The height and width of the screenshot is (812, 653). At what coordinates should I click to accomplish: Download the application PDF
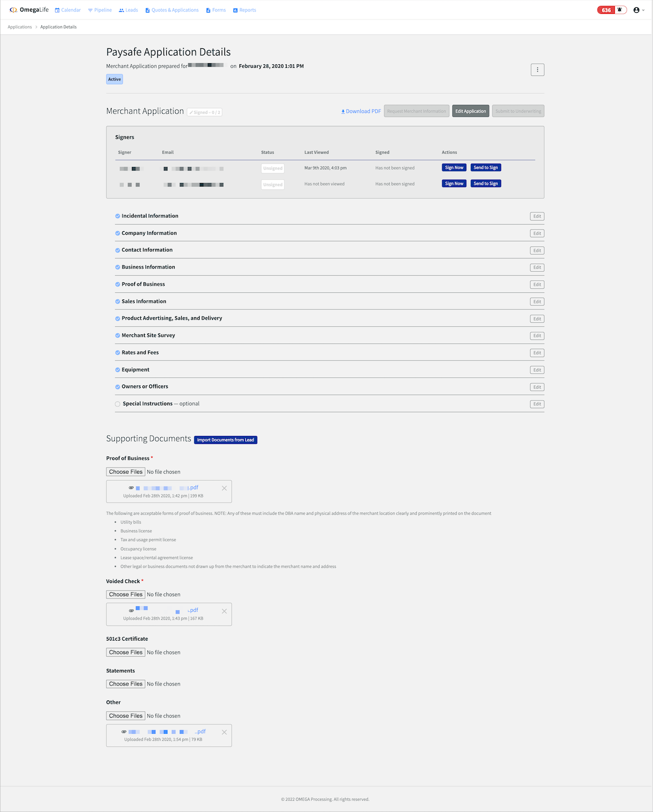361,111
